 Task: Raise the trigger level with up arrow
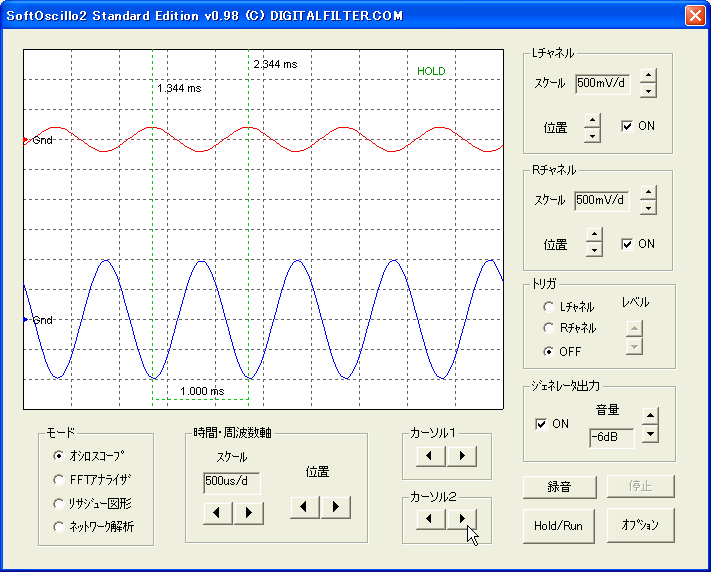[x=634, y=328]
